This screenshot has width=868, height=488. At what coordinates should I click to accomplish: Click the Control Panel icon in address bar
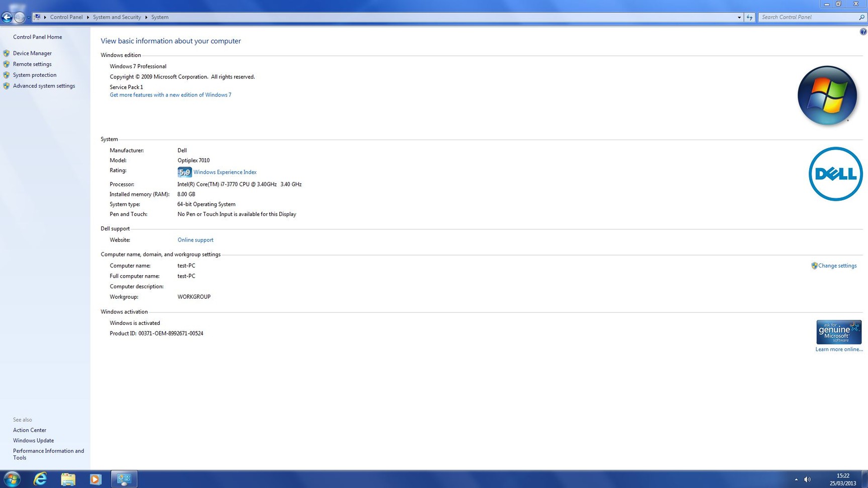point(37,17)
